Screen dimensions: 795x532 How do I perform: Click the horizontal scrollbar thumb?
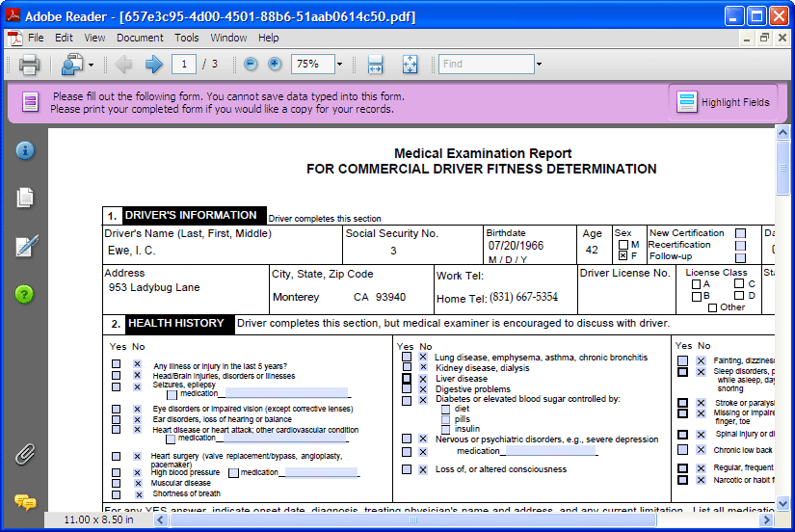click(x=413, y=519)
